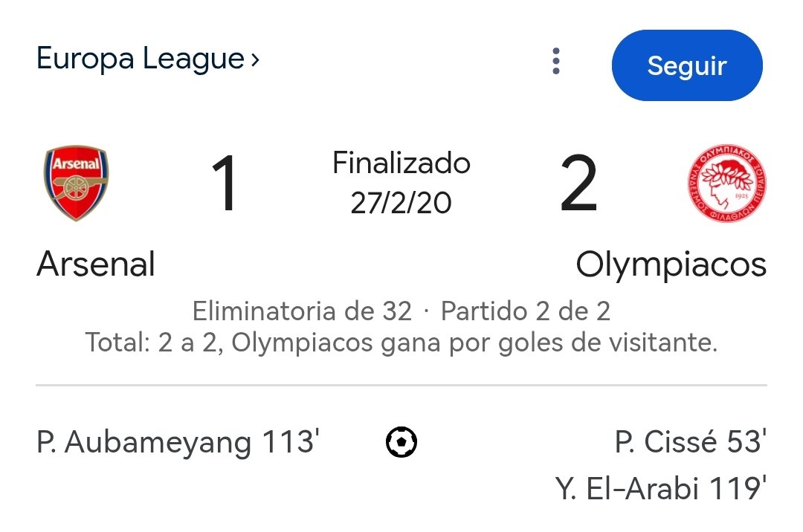Select the Arsenal team name
The height and width of the screenshot is (532, 803).
coord(96,264)
